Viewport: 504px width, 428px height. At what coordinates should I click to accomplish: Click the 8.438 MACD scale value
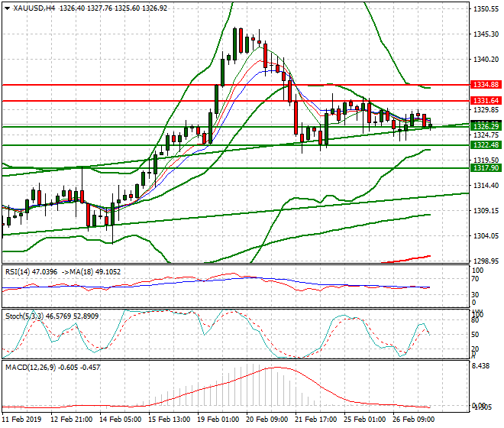[x=481, y=366]
